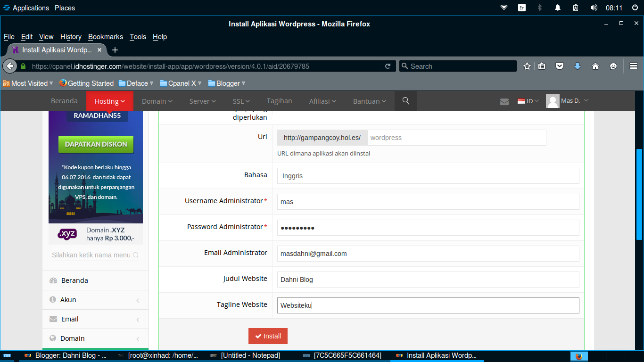Click the back navigation arrow button
This screenshot has width=644, height=362.
[9, 66]
